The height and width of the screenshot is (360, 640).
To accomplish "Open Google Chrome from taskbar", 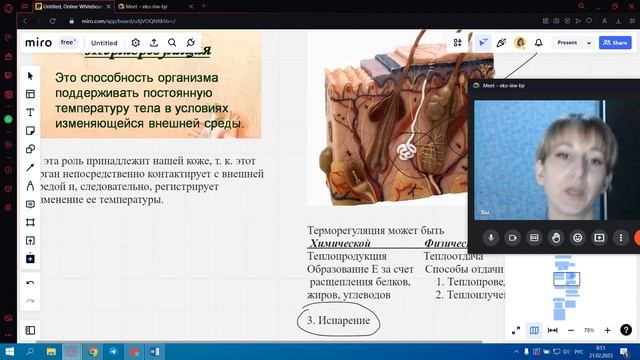I will (x=93, y=351).
